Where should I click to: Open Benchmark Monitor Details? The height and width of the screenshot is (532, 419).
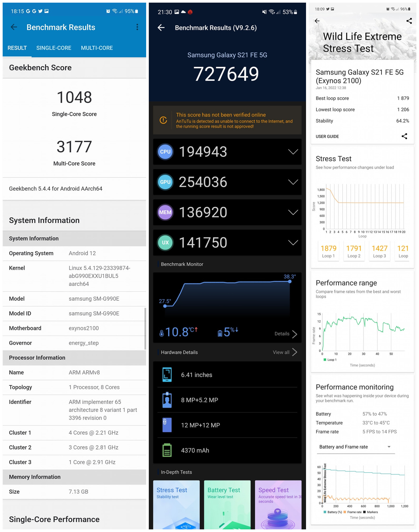pos(286,334)
